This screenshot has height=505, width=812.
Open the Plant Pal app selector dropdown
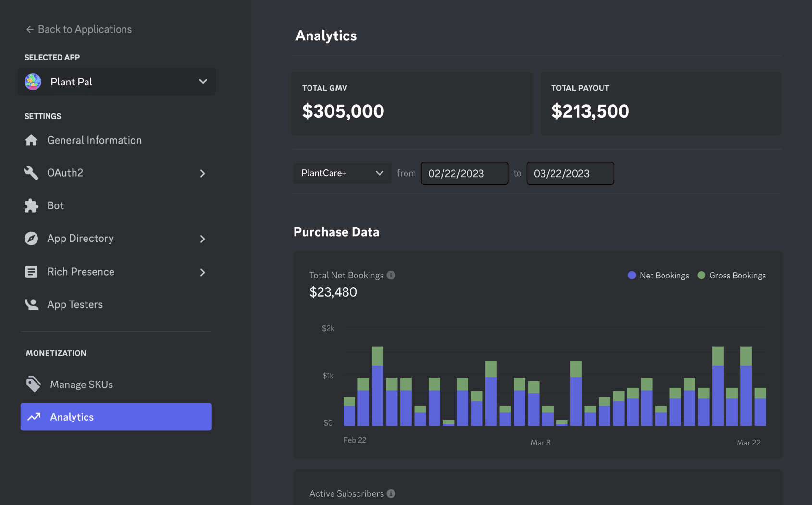click(117, 82)
